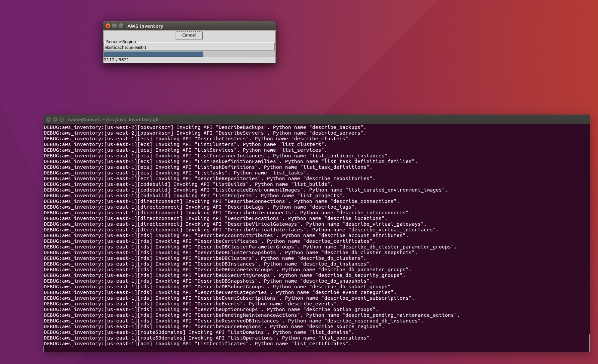This screenshot has height=364, width=598.
Task: Click the 2112 / 3621 progress counter
Action: 117,60
